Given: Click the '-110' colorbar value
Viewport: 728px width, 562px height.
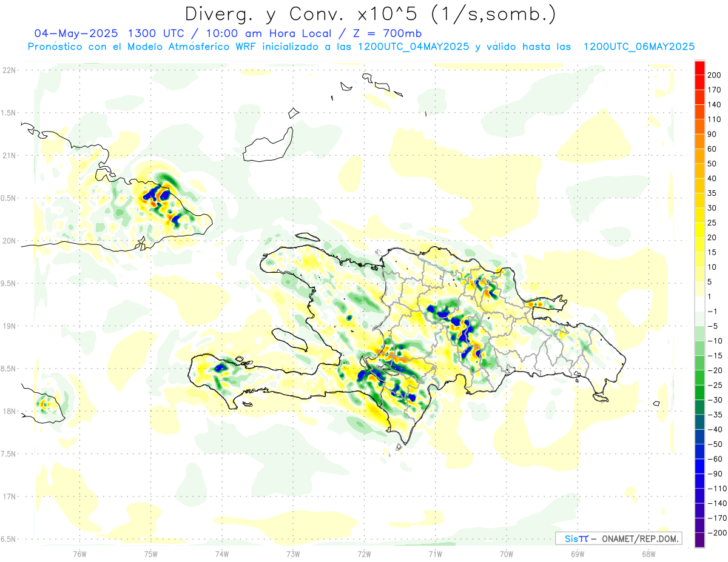Looking at the screenshot, I should pos(716,488).
